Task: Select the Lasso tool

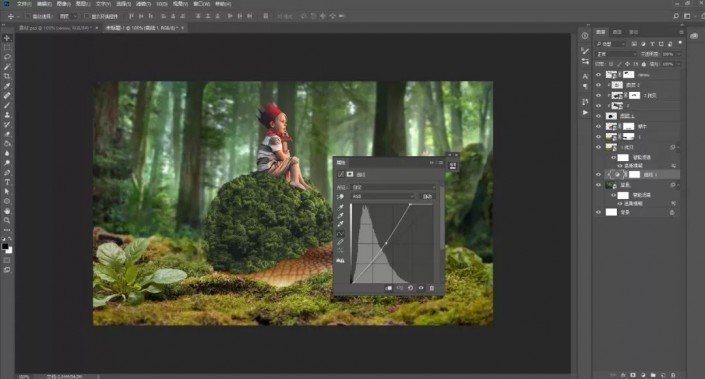Action: (x=7, y=57)
